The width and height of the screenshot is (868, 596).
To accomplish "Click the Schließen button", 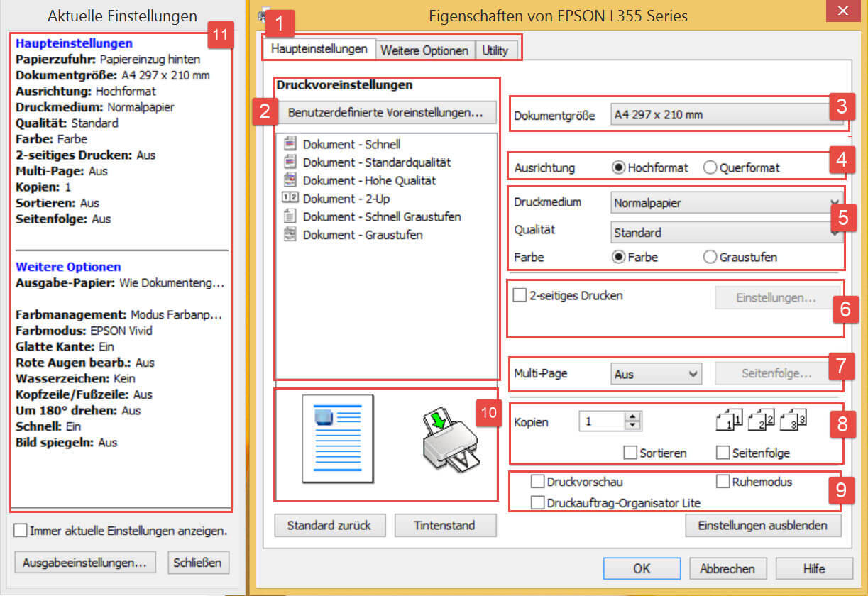I will (199, 563).
